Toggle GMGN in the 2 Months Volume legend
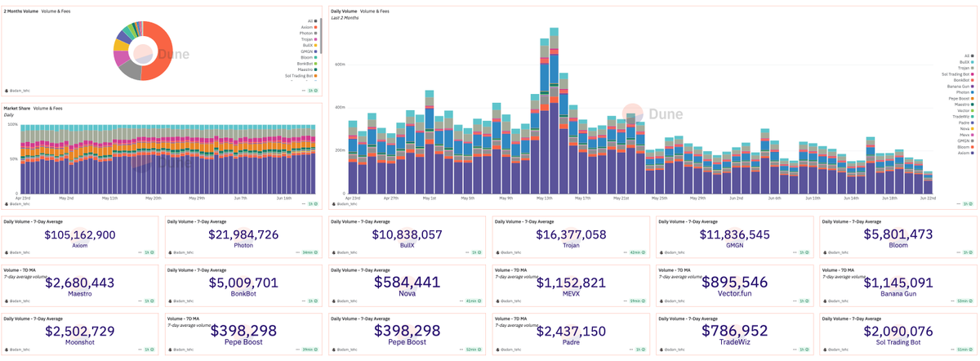Viewport: 980px width, 361px height. coord(309,51)
